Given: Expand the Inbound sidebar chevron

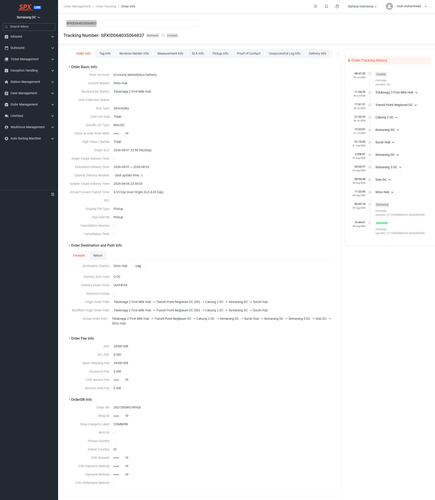Looking at the screenshot, I should tap(52, 37).
